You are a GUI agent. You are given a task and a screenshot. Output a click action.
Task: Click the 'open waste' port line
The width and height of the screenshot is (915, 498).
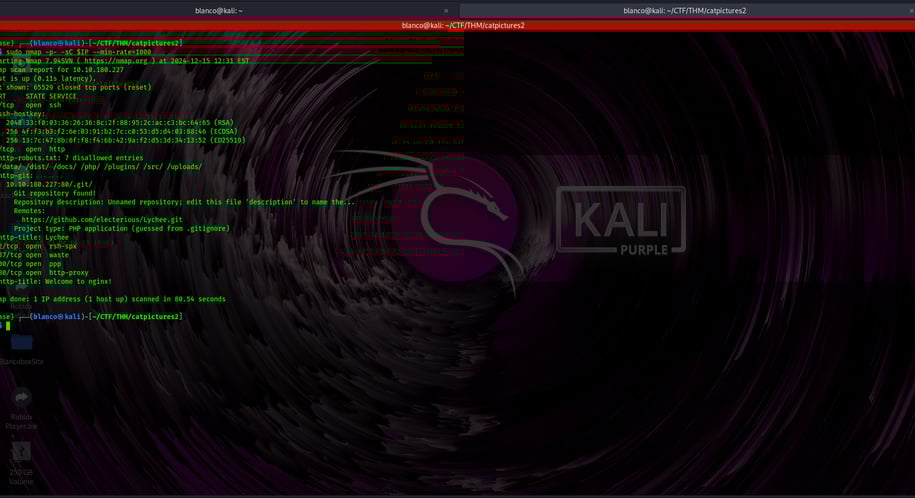34,255
